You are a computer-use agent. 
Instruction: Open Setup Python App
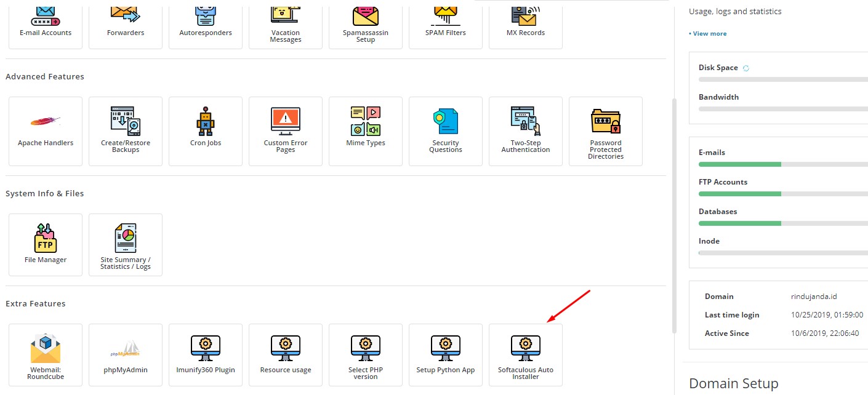pos(446,355)
